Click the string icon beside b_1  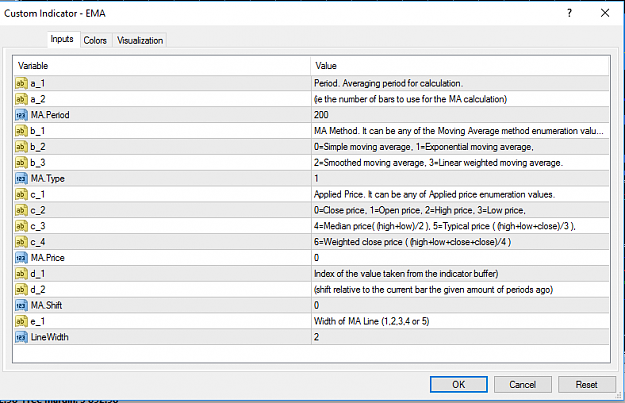[x=21, y=131]
